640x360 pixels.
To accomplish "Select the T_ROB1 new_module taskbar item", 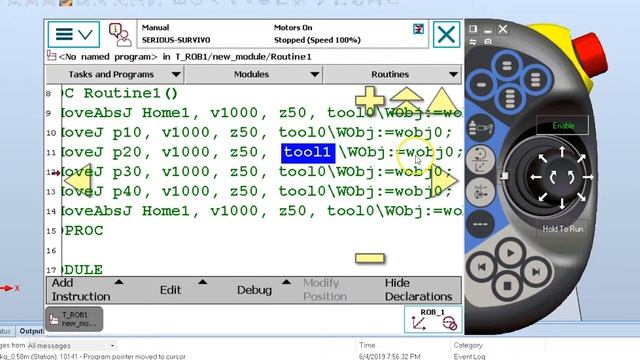I will (74, 319).
